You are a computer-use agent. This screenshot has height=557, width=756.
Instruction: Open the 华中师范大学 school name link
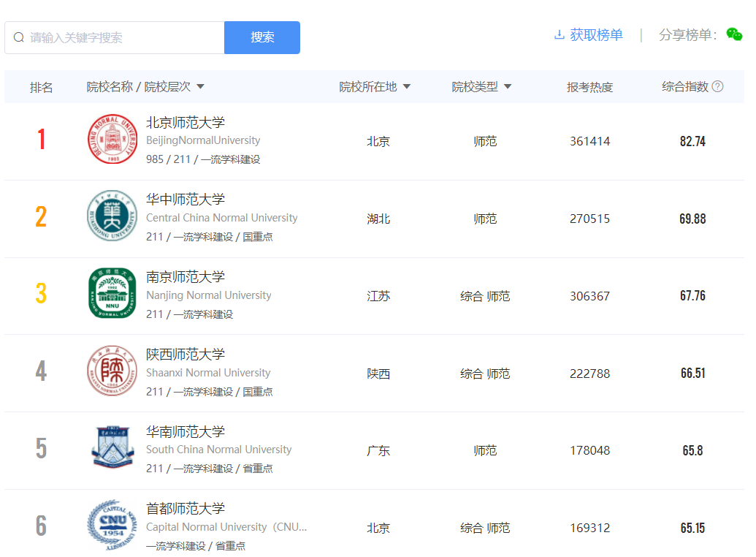coord(186,200)
